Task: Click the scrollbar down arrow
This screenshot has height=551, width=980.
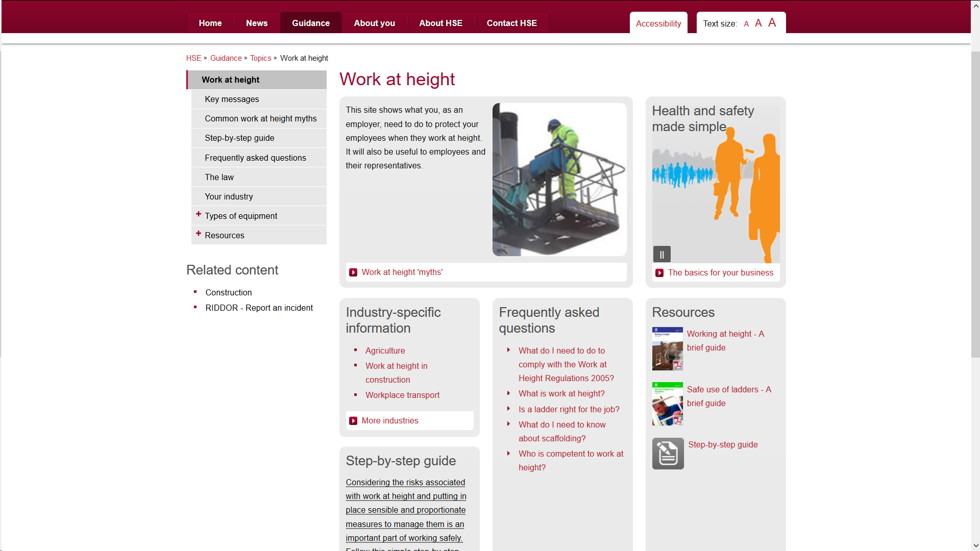Action: click(x=975, y=545)
